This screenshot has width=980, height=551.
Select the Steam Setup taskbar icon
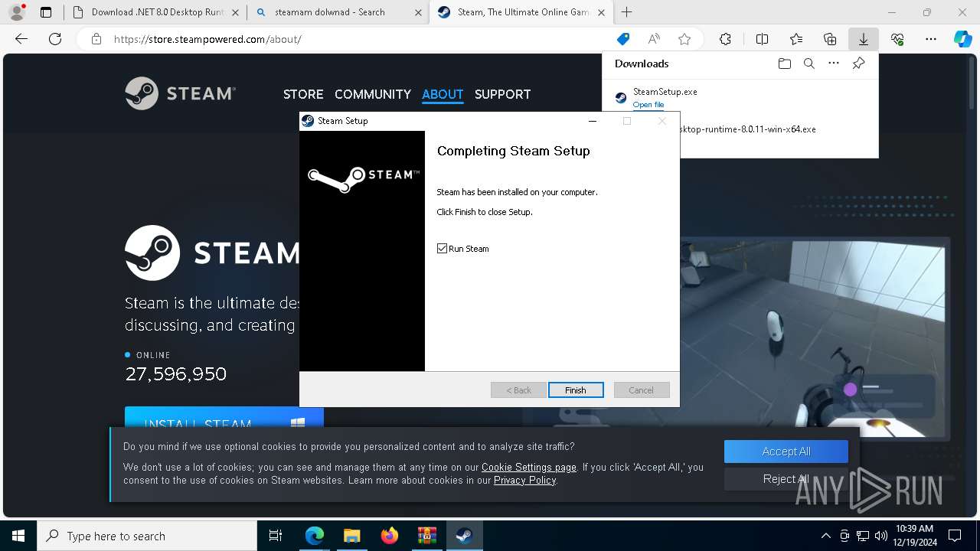coord(464,536)
